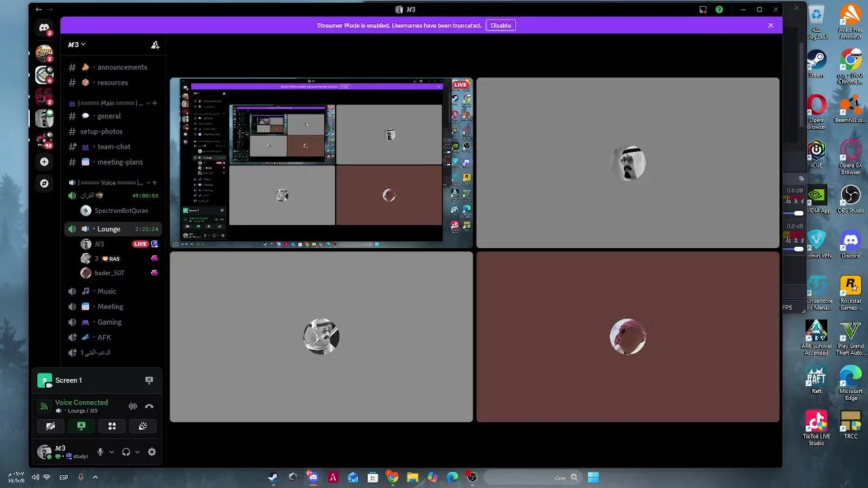Open headphone output options arrow
Viewport: 868px width, 488px height.
tap(137, 452)
